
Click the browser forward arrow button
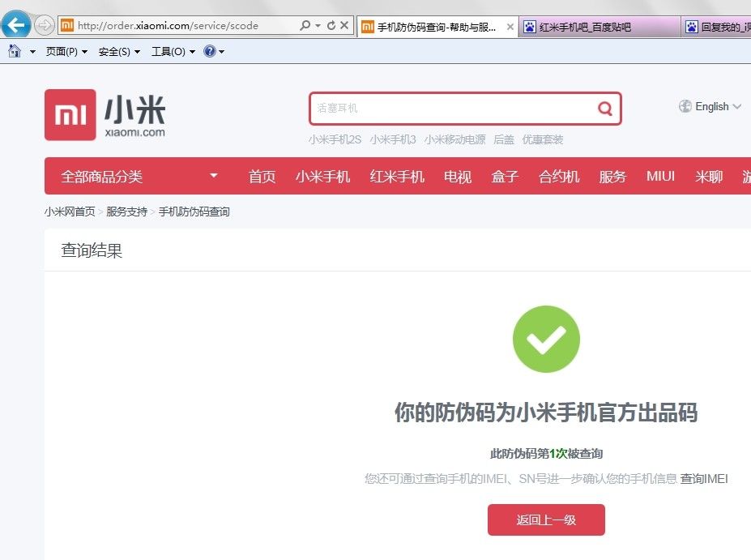coord(44,25)
